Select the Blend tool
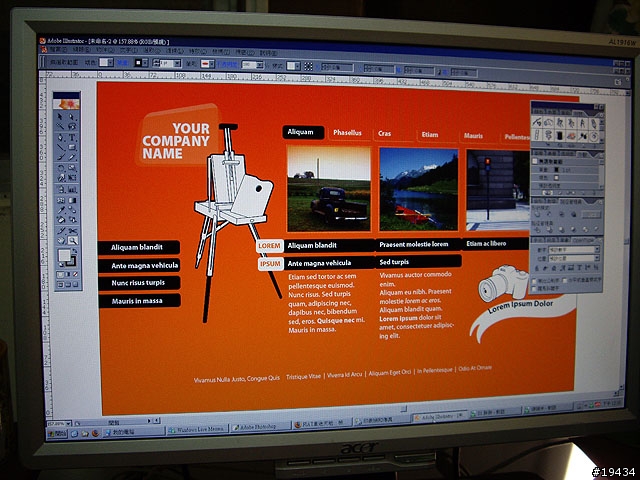640x480 pixels. click(x=72, y=209)
